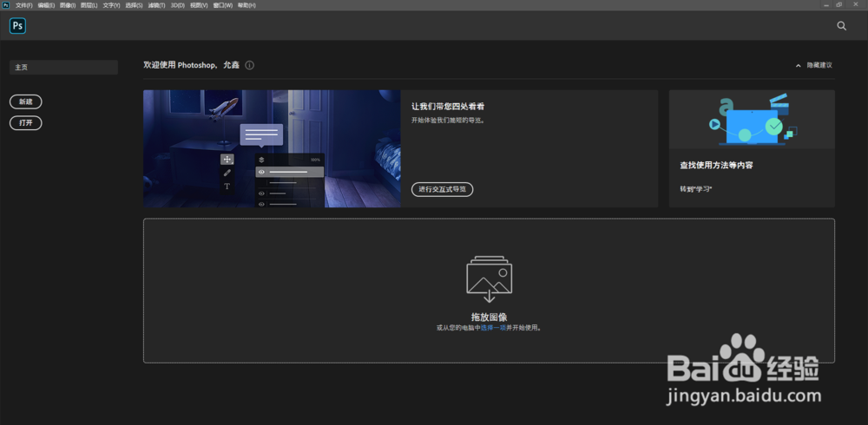
Task: Start tour with 进行交互式导览 button
Action: pyautogui.click(x=443, y=189)
